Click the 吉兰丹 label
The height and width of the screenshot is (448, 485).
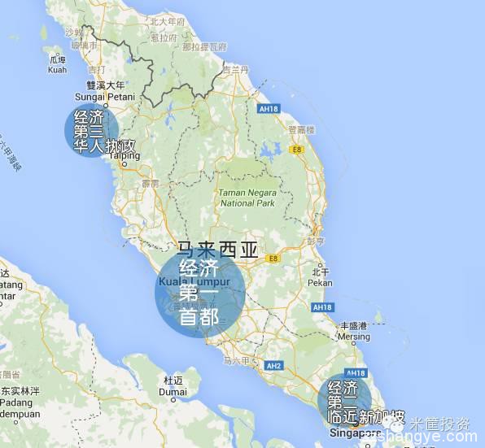(236, 70)
